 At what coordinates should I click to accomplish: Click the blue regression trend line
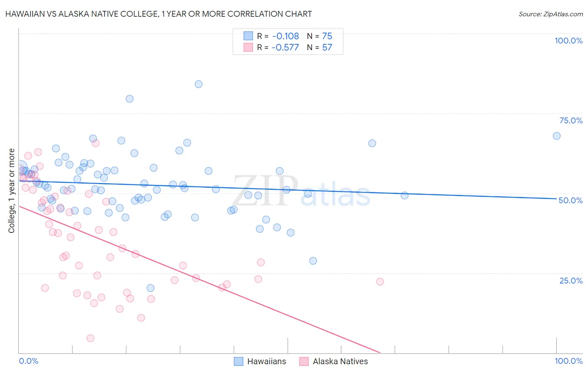pyautogui.click(x=288, y=190)
